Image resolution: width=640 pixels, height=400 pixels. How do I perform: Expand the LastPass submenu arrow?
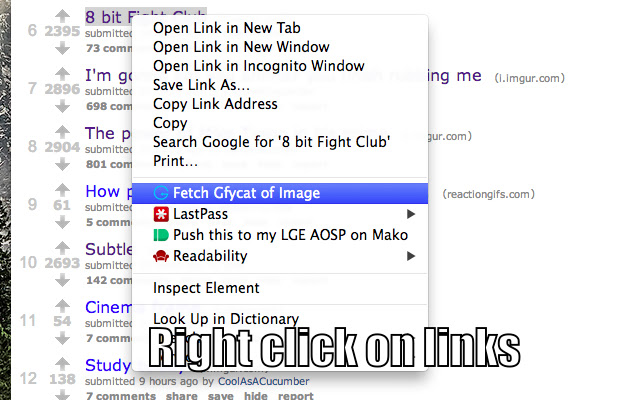pyautogui.click(x=411, y=214)
